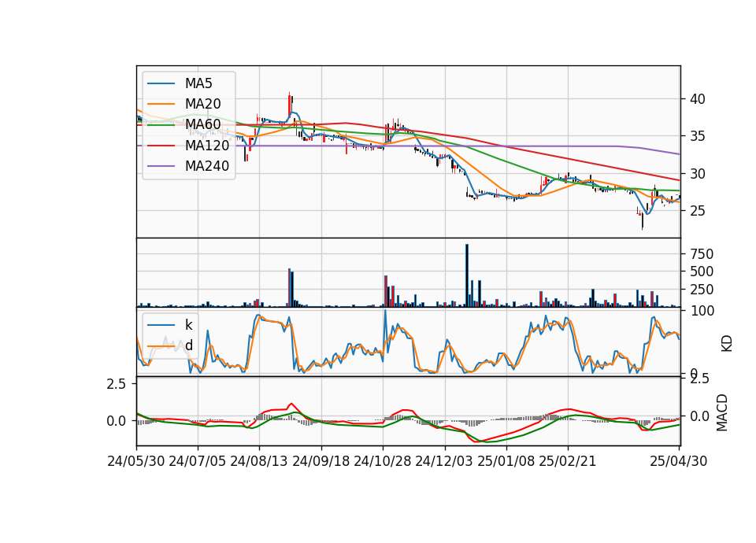The width and height of the screenshot is (756, 543).
Task: Click the price axis value 40
Action: coord(698,99)
